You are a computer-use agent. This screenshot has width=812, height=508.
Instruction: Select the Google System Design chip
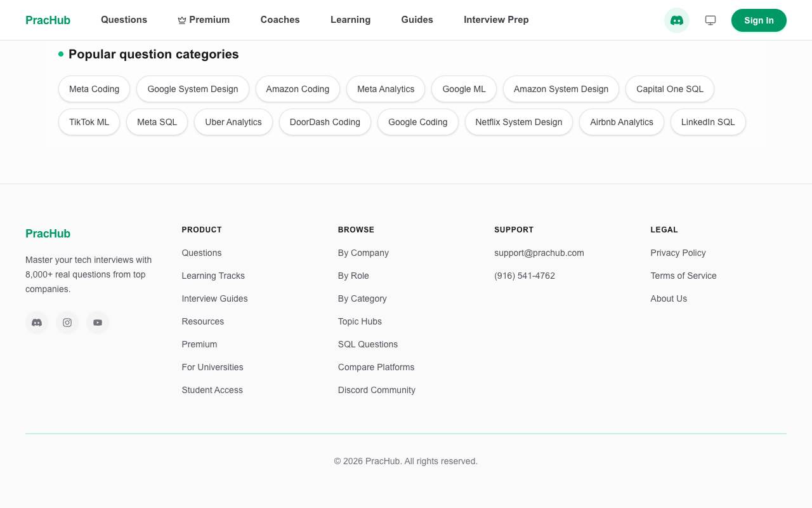[x=193, y=89]
